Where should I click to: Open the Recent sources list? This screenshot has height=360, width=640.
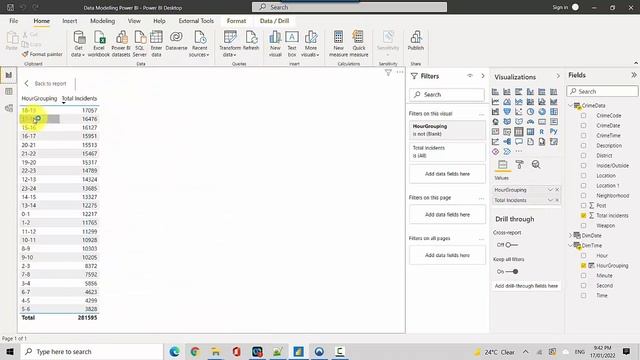[x=200, y=44]
